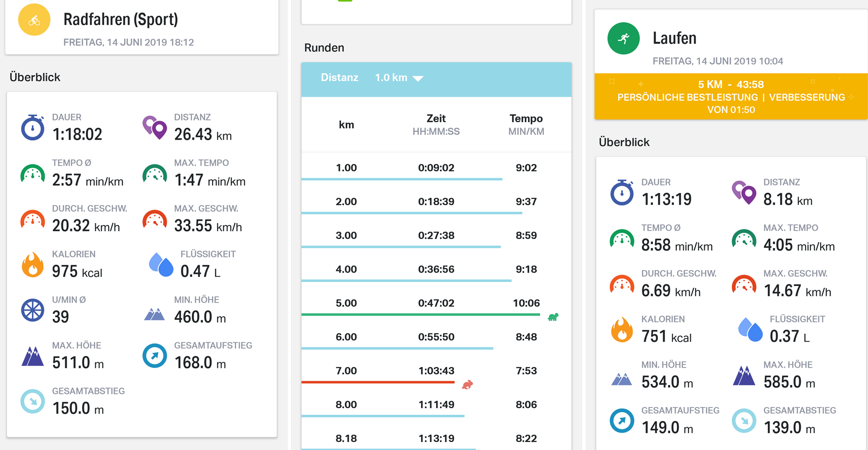Image resolution: width=868 pixels, height=450 pixels.
Task: Click the running distance value 8.18 km
Action: coord(788,199)
